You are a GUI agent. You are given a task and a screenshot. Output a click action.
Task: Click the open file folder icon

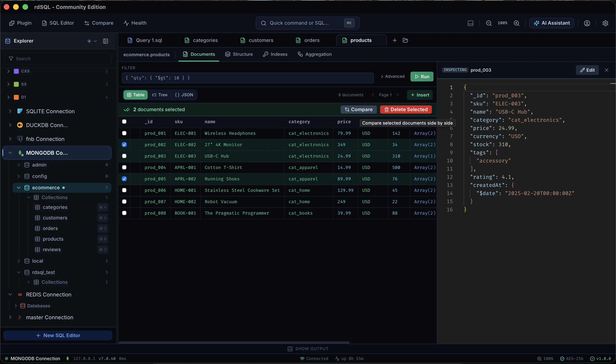tap(405, 40)
